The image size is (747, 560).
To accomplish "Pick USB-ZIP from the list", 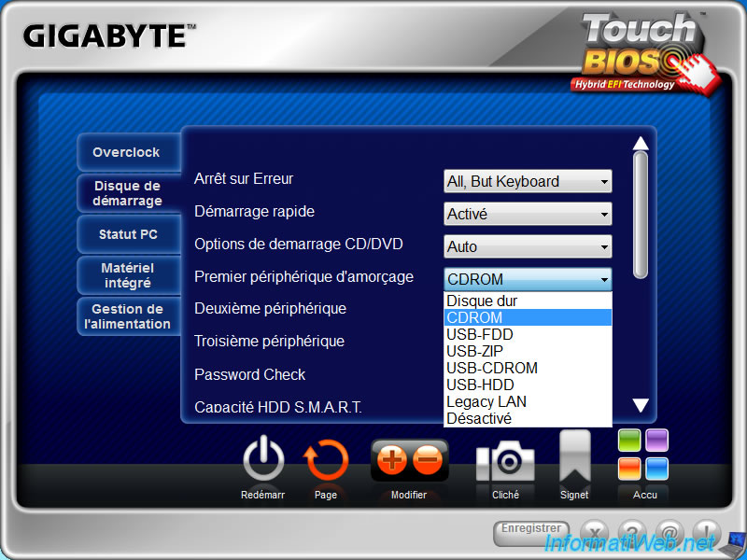I will pyautogui.click(x=528, y=352).
